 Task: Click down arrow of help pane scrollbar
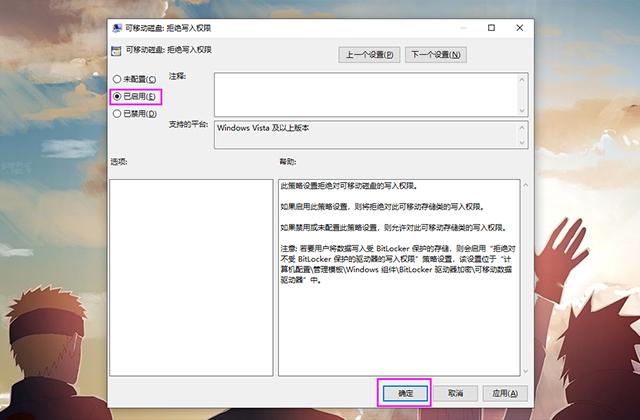(x=526, y=371)
